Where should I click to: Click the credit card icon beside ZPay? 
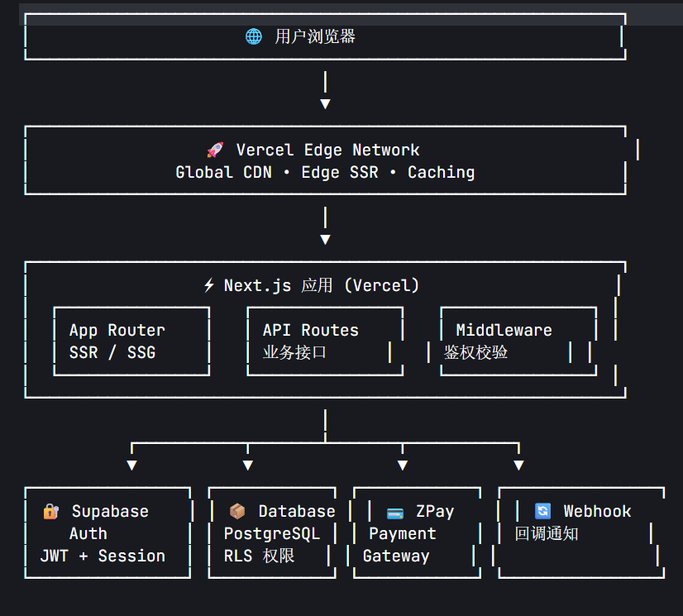(395, 512)
